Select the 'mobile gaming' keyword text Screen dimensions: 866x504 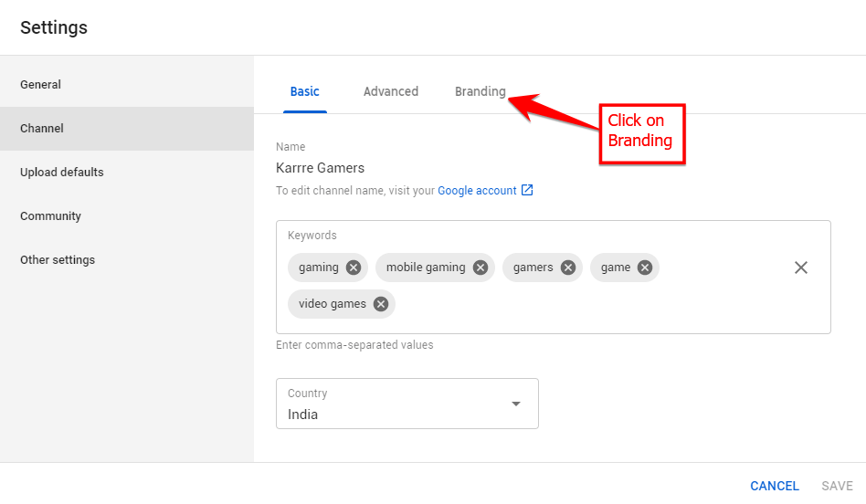(x=426, y=268)
